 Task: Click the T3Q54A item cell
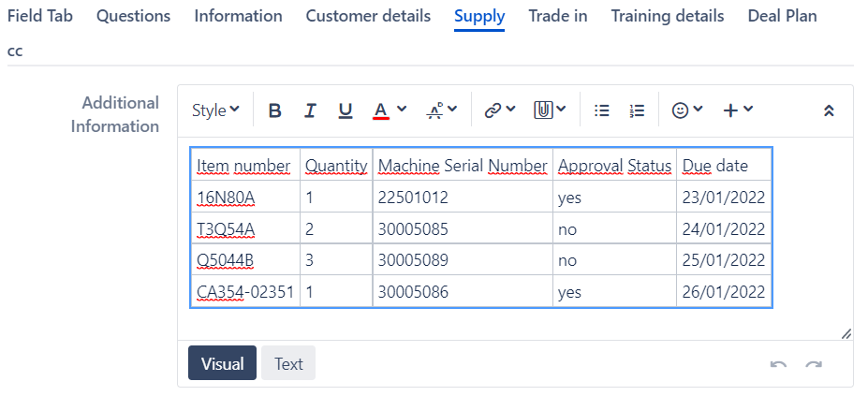pyautogui.click(x=245, y=228)
